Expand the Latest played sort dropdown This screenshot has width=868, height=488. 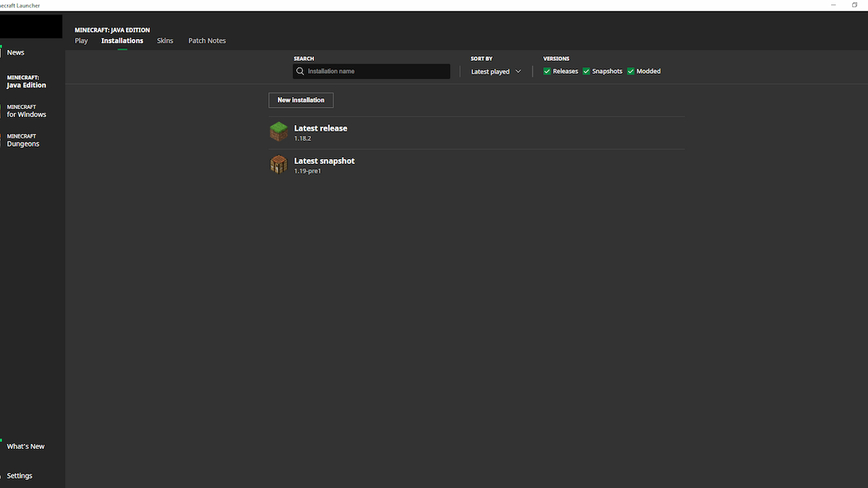496,72
